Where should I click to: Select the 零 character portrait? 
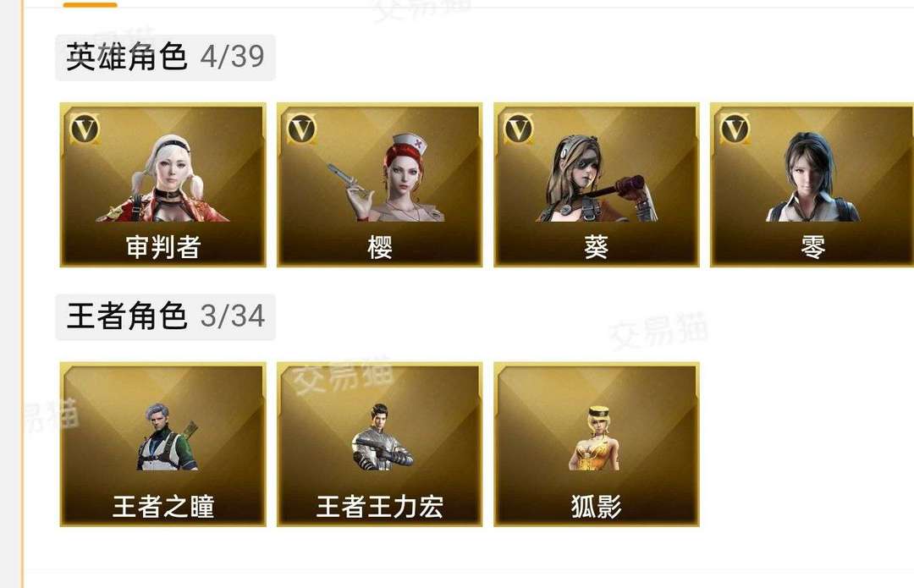tap(812, 177)
